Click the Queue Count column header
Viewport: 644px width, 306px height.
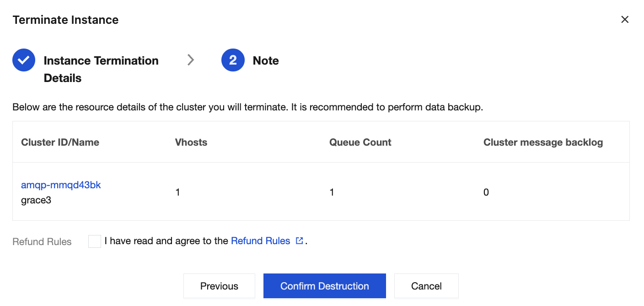point(360,142)
